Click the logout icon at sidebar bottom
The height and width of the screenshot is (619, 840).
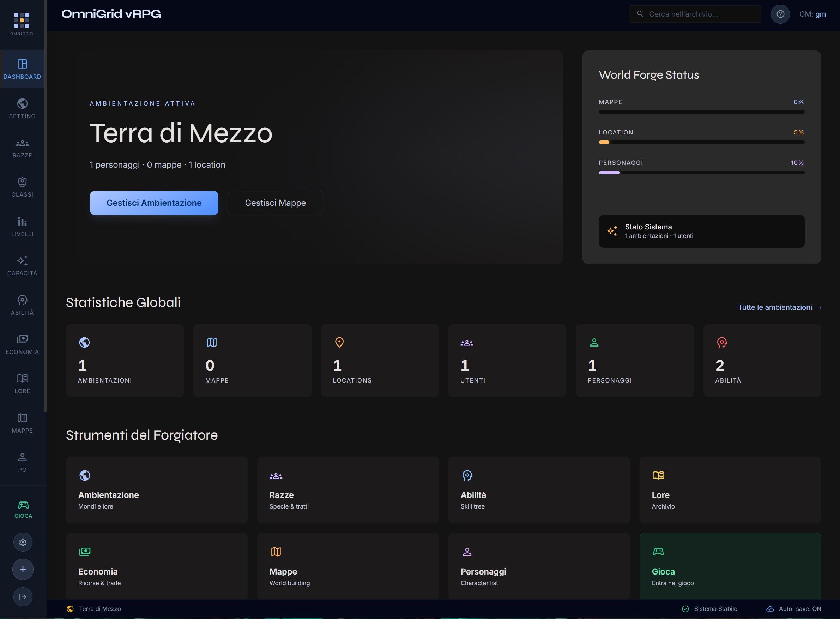tap(23, 597)
